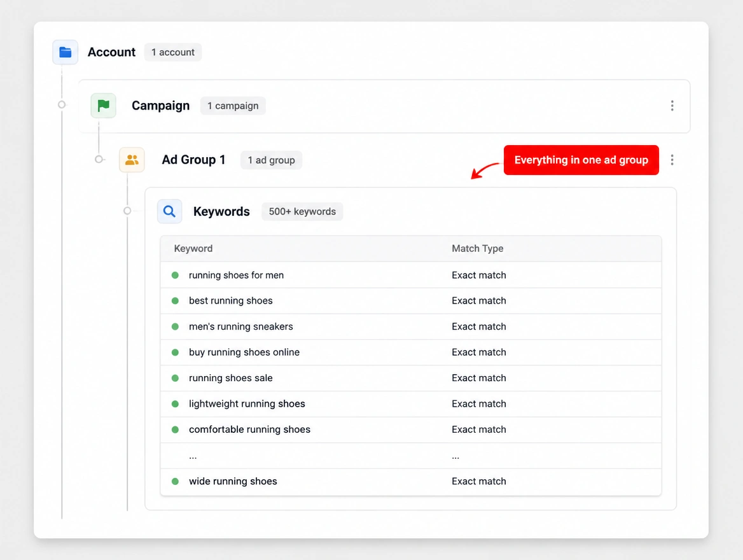
Task: Collapse the Keywords tree node circle
Action: click(127, 211)
